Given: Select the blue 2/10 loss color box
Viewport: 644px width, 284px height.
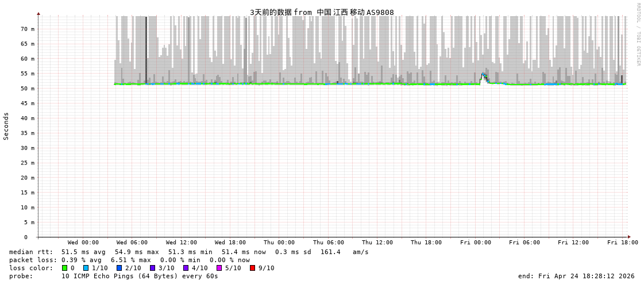Looking at the screenshot, I should 119,268.
